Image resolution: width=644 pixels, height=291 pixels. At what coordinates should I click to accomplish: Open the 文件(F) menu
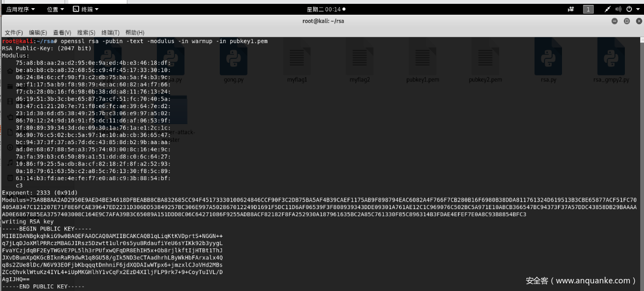(x=14, y=33)
